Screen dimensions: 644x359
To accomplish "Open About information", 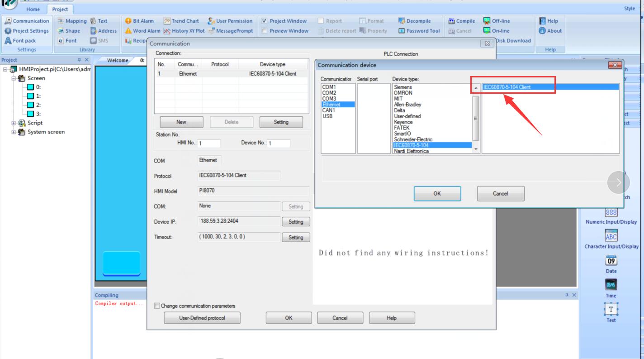I will pyautogui.click(x=550, y=31).
